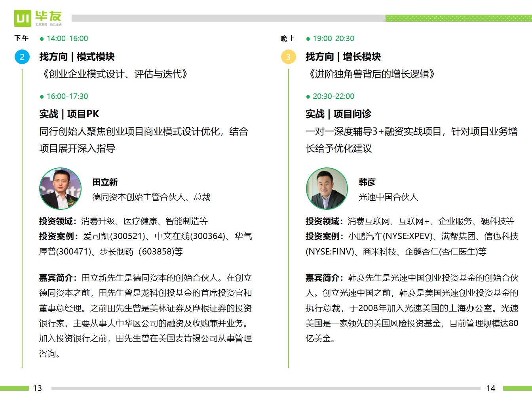
Task: Open 田立新 portrait photo
Action: coord(61,188)
